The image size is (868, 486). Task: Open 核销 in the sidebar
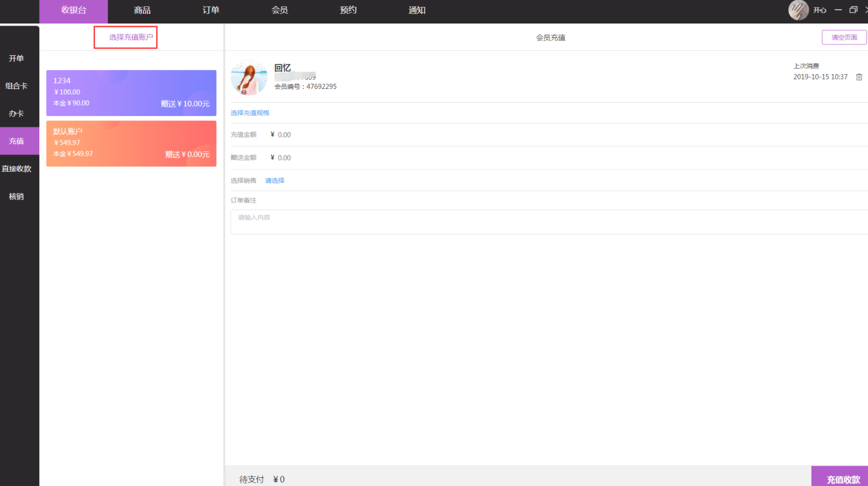click(16, 196)
